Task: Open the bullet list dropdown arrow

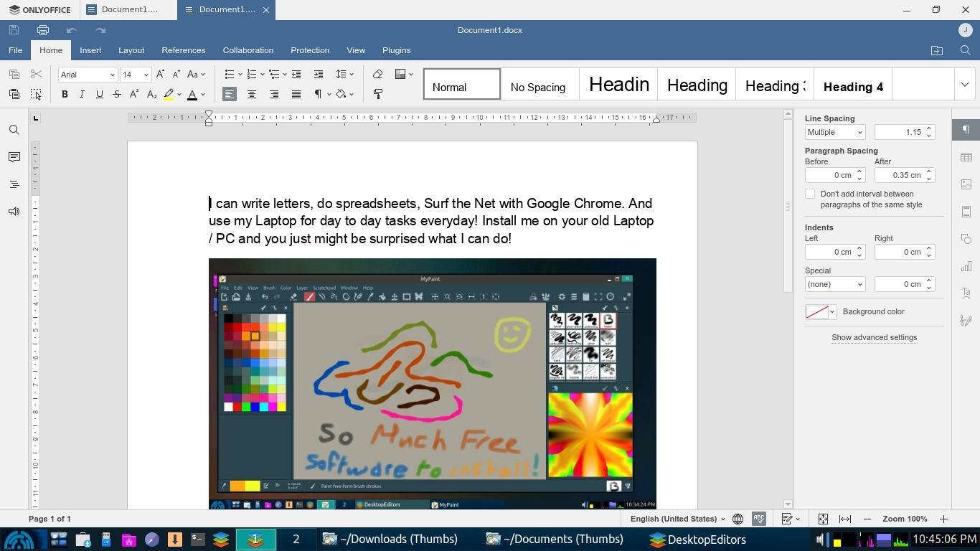Action: [x=240, y=74]
